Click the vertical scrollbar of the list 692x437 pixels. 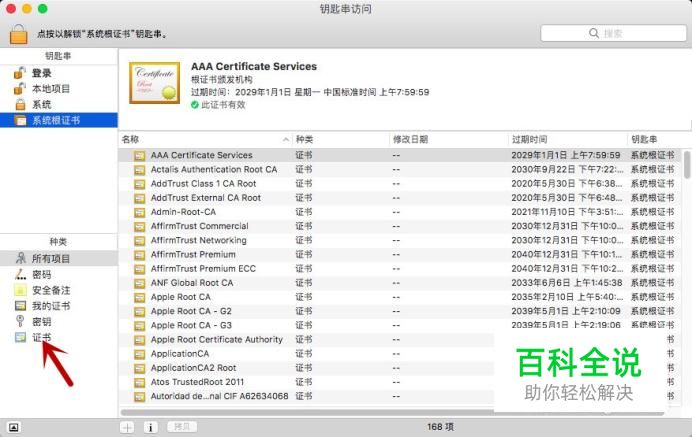(687, 164)
